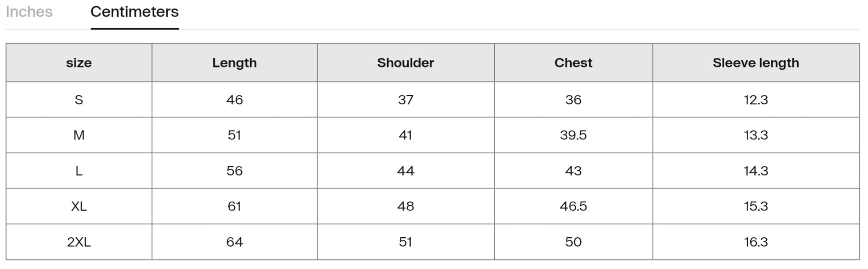Click the 56 length value cell
868x269 pixels.
tap(234, 171)
